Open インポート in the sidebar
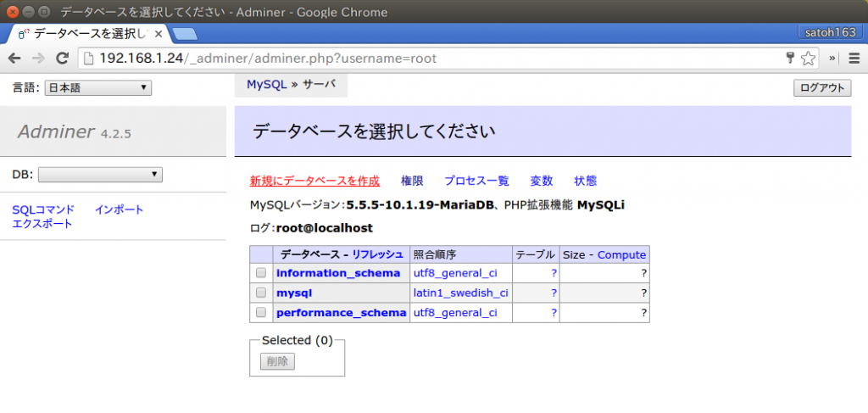 [119, 209]
